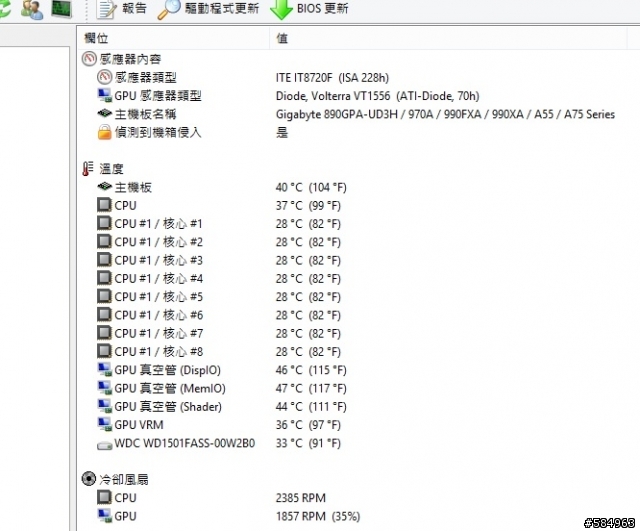Image resolution: width=640 pixels, height=531 pixels.
Task: Click the CPU #1 / 核心 #2 icon
Action: 104,241
